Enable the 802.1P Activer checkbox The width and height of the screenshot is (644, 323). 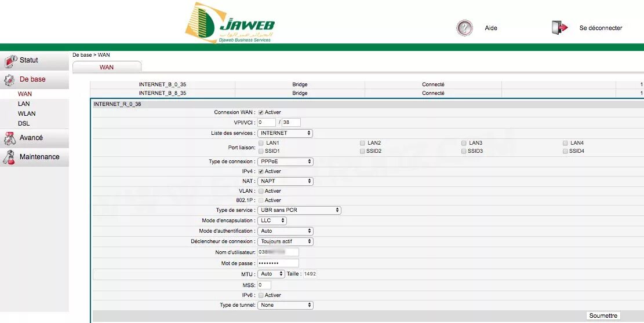(261, 200)
